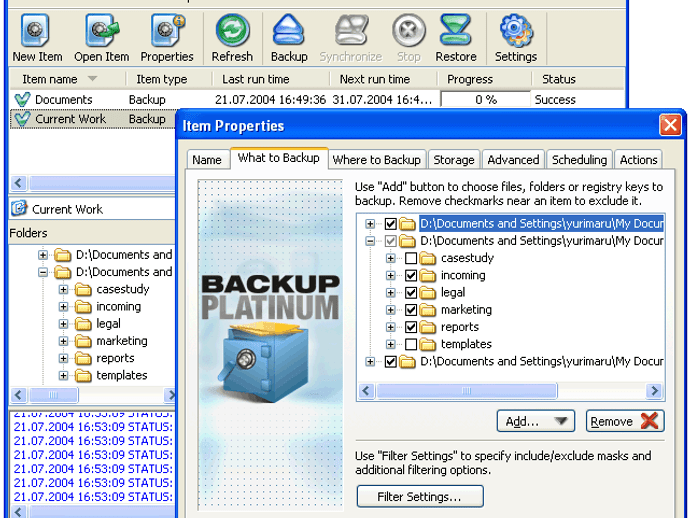Toggle the grayed checkbox of expanded D:\Documents path
The height and width of the screenshot is (518, 690).
[390, 241]
